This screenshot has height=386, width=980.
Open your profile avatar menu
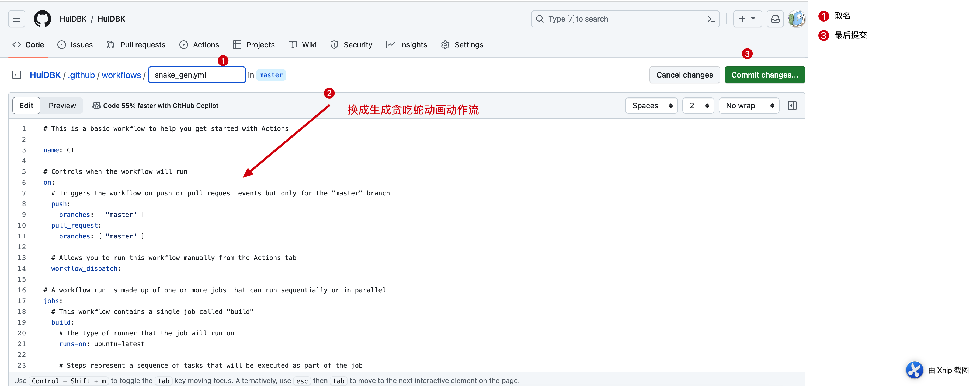pyautogui.click(x=797, y=18)
